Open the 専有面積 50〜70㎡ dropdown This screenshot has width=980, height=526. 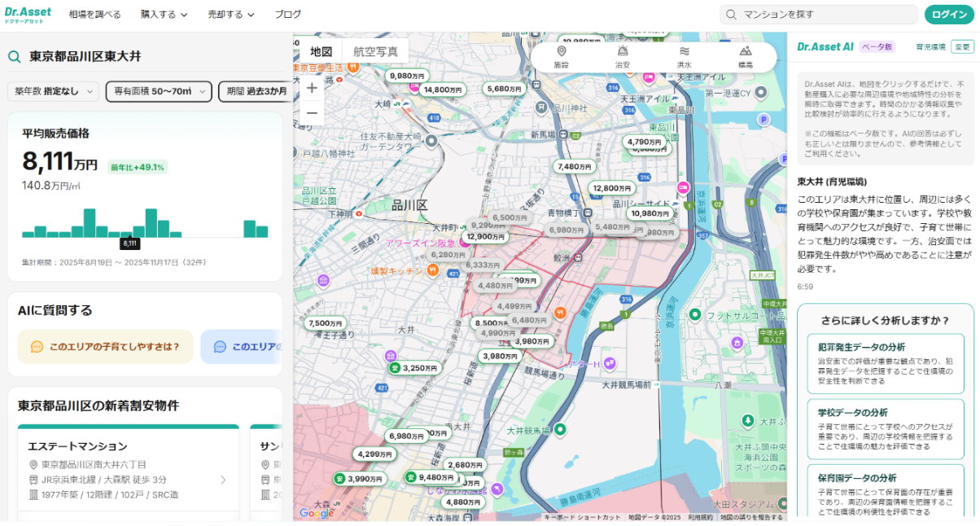[x=159, y=91]
